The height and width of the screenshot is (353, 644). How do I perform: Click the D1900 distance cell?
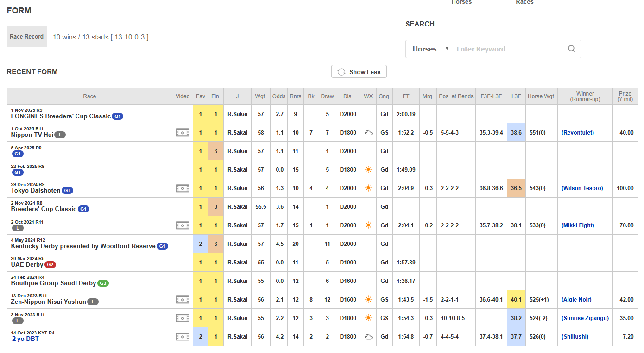point(348,263)
